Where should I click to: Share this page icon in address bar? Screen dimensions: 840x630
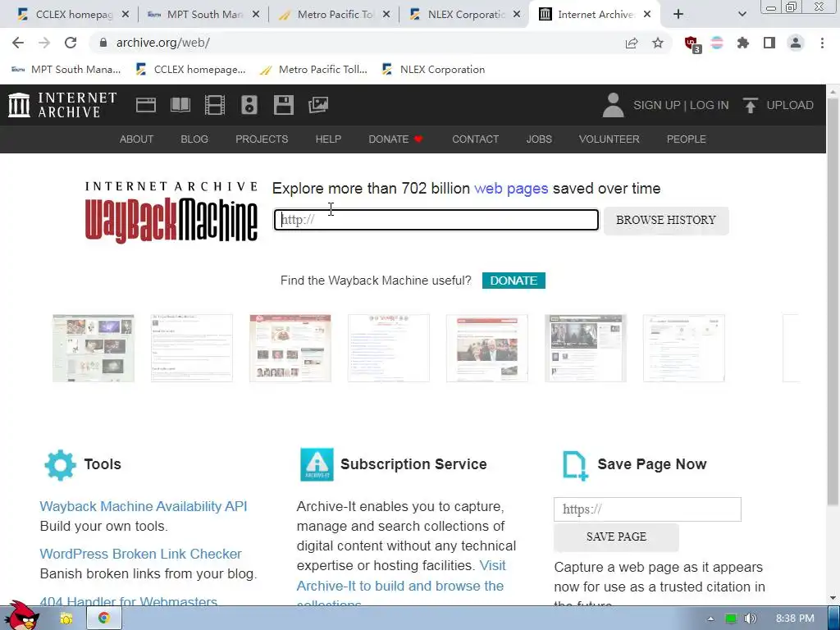[x=632, y=43]
